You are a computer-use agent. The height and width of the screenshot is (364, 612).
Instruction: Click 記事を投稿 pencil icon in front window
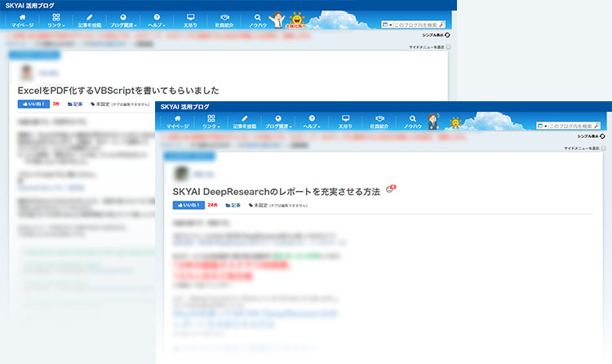[245, 122]
